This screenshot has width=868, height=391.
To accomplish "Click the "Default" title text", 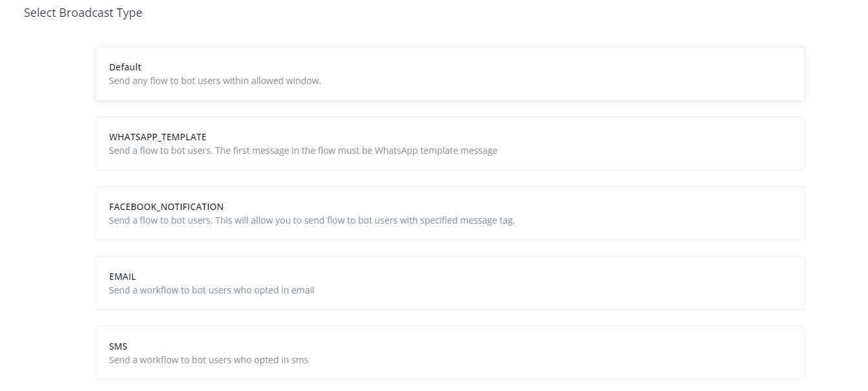I will [125, 67].
